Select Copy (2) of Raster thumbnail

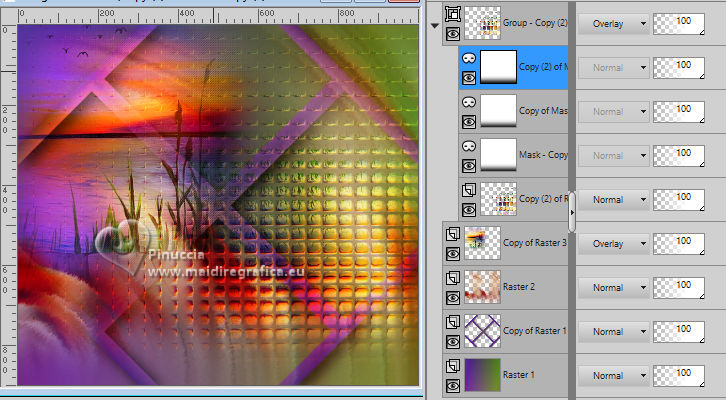pos(499,199)
